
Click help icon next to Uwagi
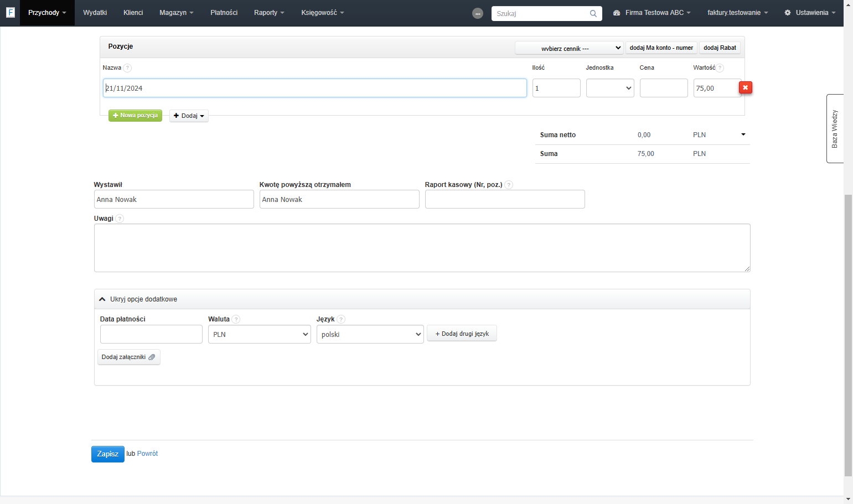pyautogui.click(x=120, y=219)
